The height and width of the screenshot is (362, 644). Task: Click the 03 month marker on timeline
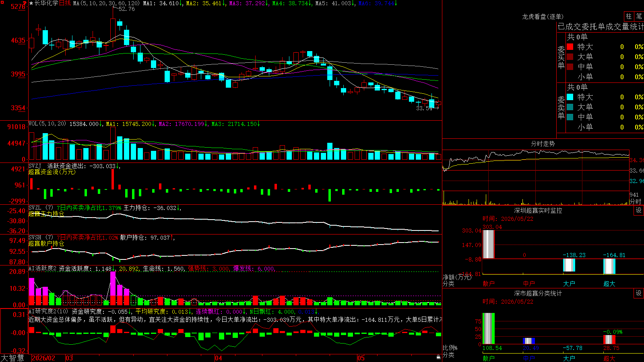[69, 358]
